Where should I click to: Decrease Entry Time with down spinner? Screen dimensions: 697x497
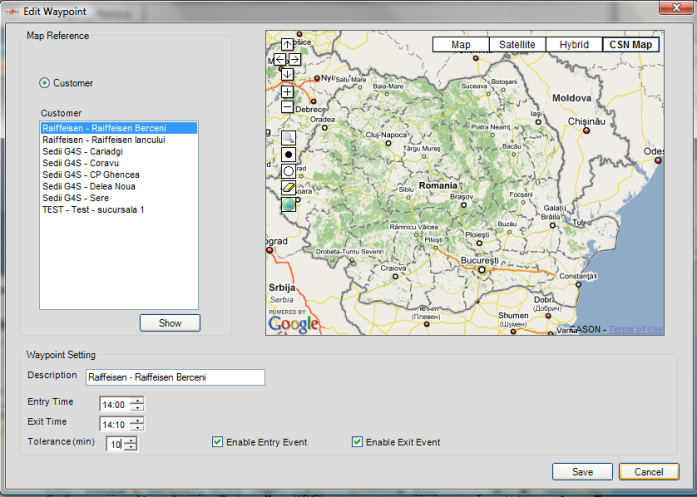tap(138, 408)
